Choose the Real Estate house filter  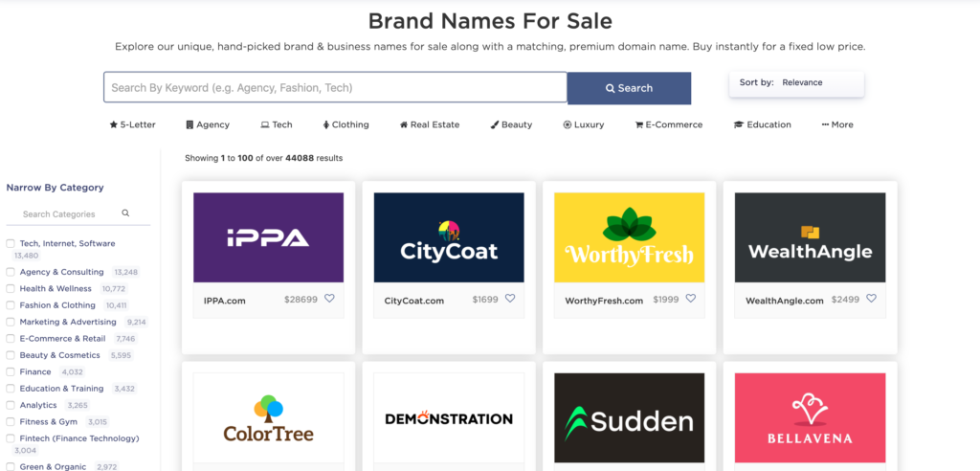pos(404,124)
